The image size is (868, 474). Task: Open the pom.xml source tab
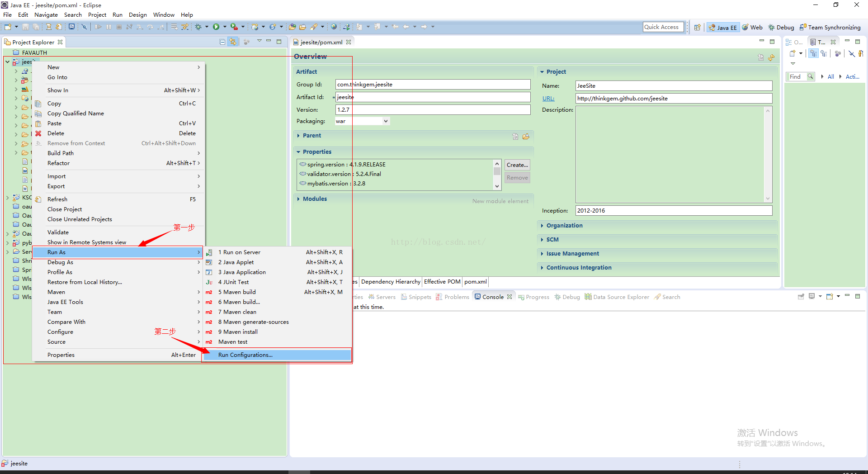coord(476,282)
